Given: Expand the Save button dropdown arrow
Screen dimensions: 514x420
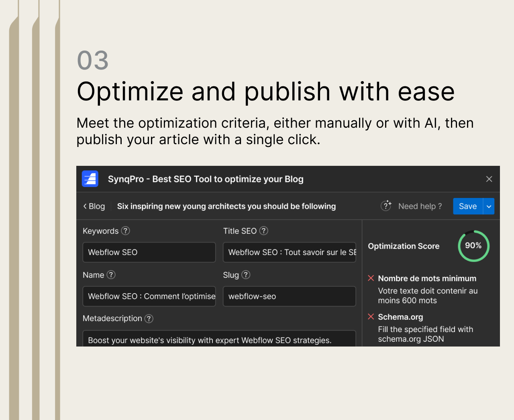Looking at the screenshot, I should pos(489,206).
